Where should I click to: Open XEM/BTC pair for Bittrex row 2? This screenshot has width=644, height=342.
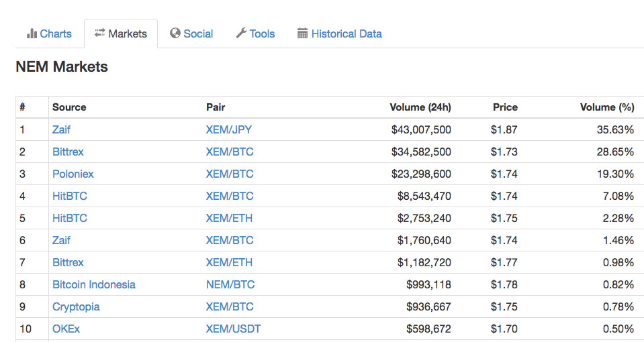coord(230,152)
